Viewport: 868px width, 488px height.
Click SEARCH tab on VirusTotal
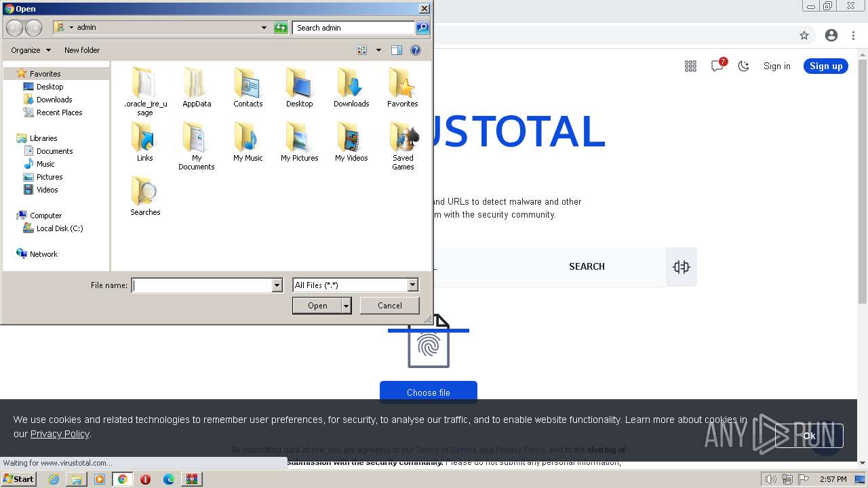587,267
